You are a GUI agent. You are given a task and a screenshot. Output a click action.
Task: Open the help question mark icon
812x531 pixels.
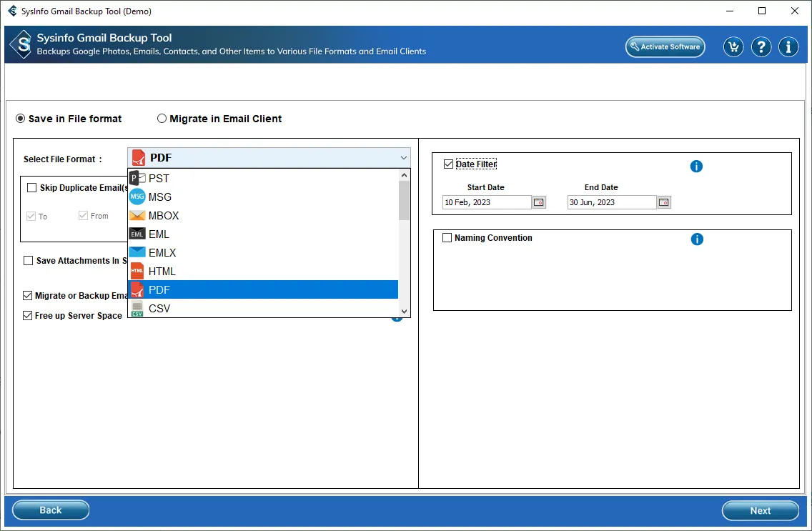[761, 47]
